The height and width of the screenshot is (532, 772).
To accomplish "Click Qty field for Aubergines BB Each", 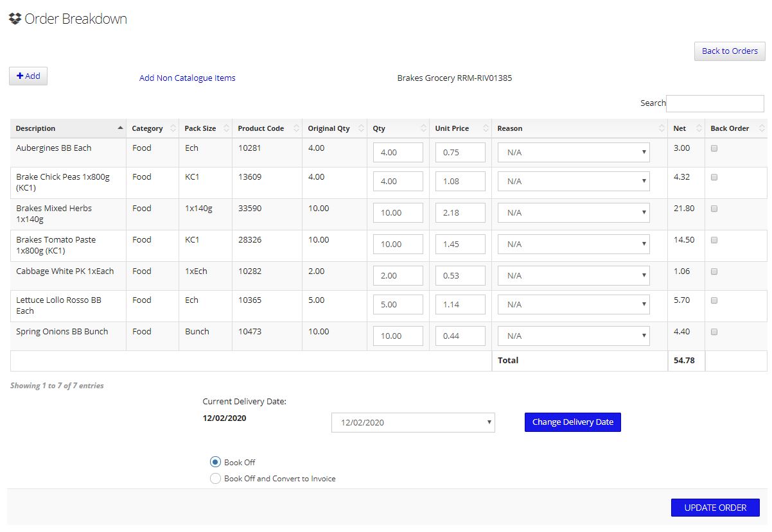I will (x=398, y=153).
